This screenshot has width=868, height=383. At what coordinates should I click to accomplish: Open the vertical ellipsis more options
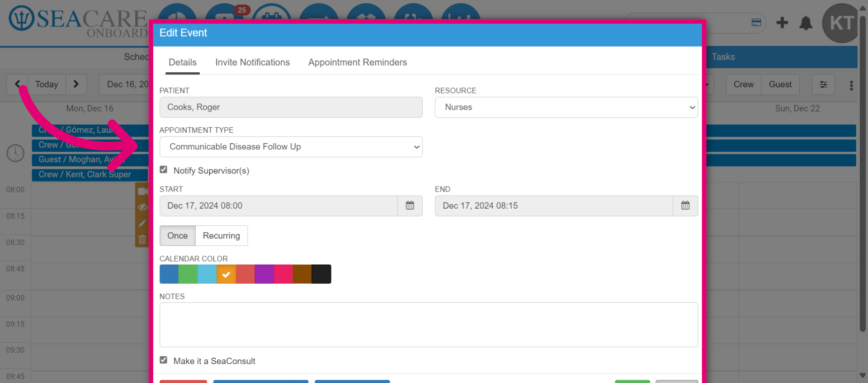851,85
